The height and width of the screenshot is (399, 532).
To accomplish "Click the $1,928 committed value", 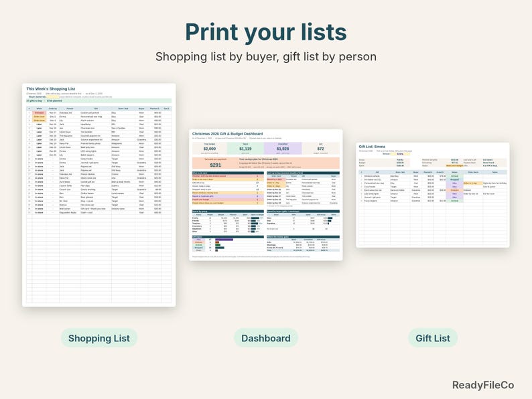I will click(283, 149).
